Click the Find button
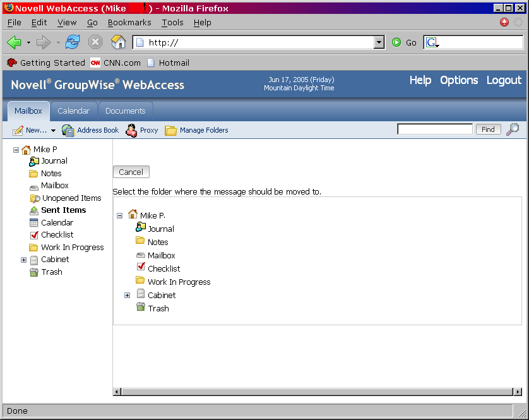Image resolution: width=529 pixels, height=420 pixels. click(x=488, y=129)
